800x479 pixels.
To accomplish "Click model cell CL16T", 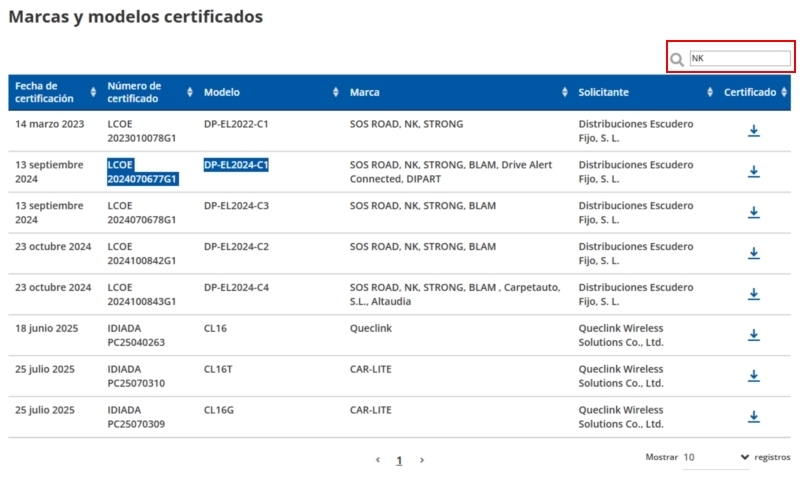I will pos(218,369).
